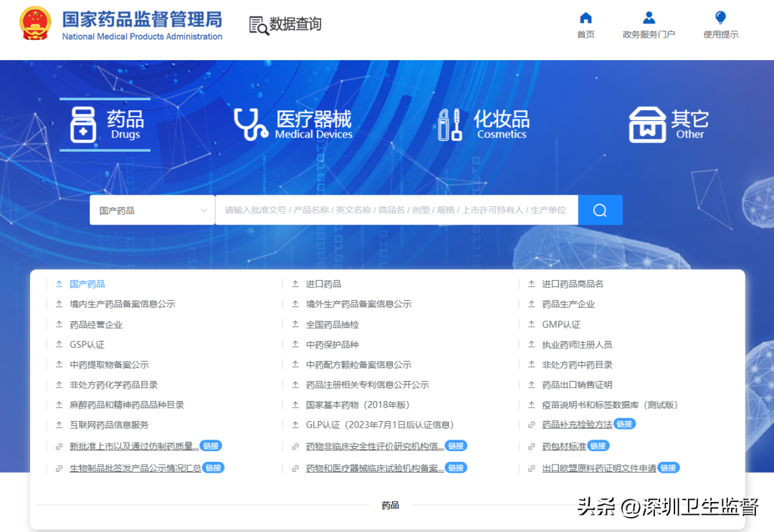
Task: Click the 数据查询 document search icon
Action: pyautogui.click(x=258, y=25)
